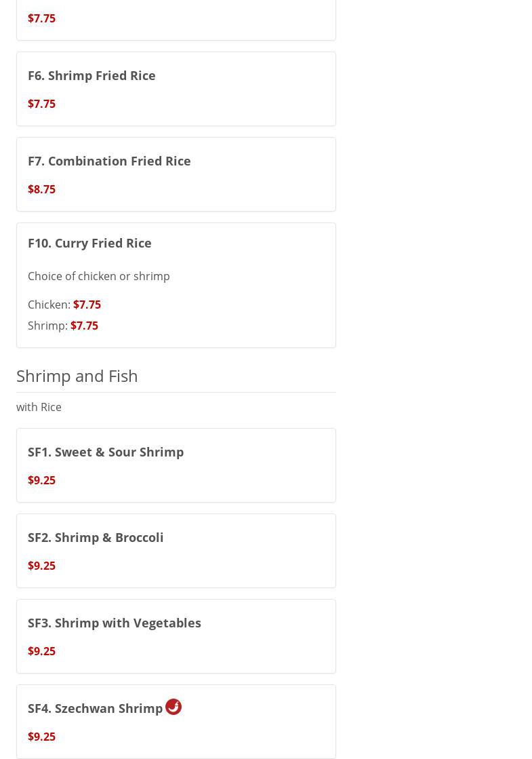
Task: Click the $7.75 price in the topmost card
Action: pos(41,18)
